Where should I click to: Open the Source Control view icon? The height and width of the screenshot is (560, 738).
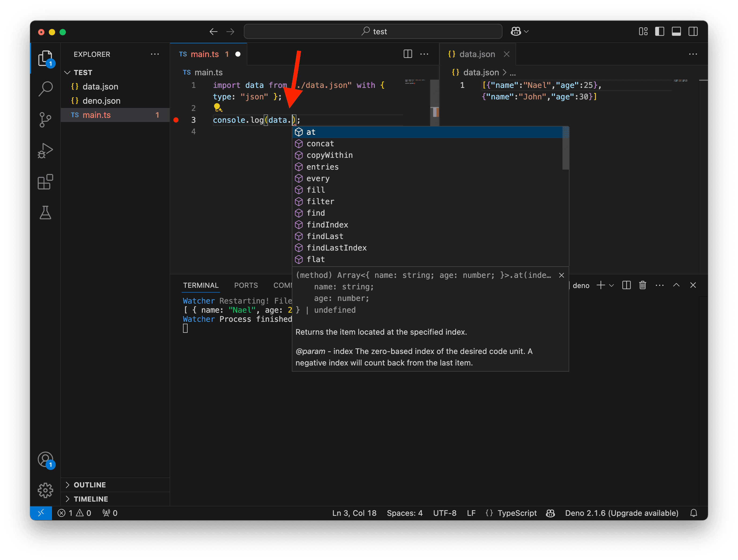tap(45, 120)
